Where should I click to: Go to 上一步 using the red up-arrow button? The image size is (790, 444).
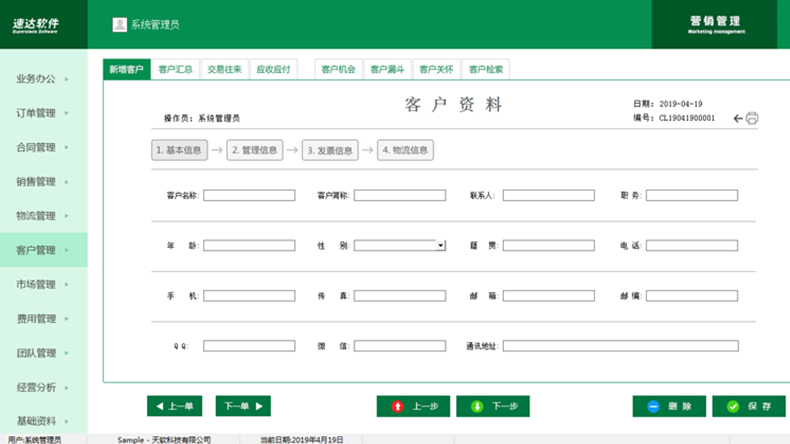pyautogui.click(x=413, y=406)
